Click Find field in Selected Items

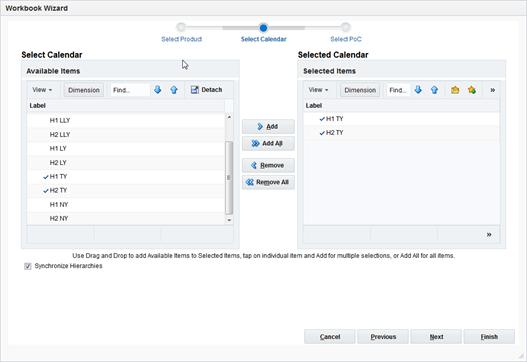coord(398,90)
